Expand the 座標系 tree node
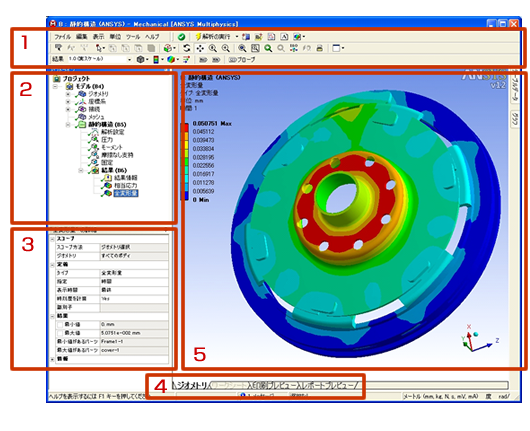 (x=68, y=102)
